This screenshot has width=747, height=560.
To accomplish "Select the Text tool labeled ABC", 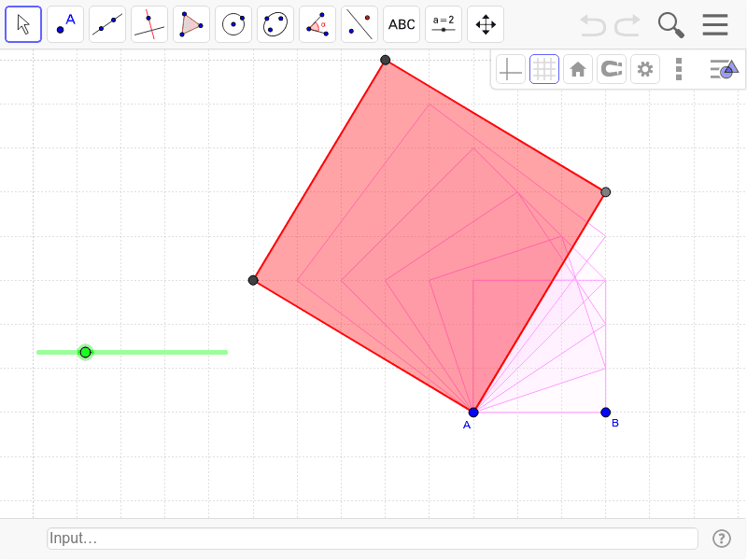I will [401, 24].
